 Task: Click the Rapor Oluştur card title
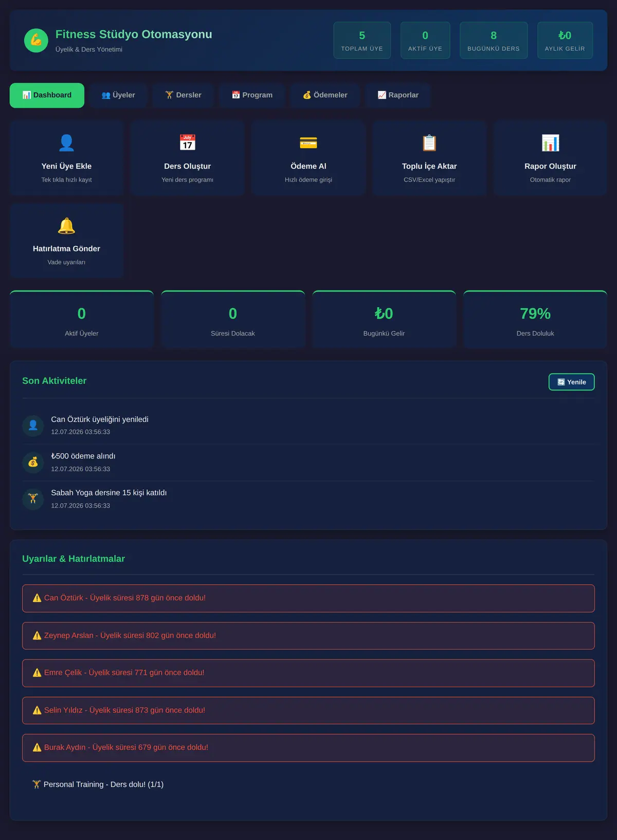click(550, 166)
